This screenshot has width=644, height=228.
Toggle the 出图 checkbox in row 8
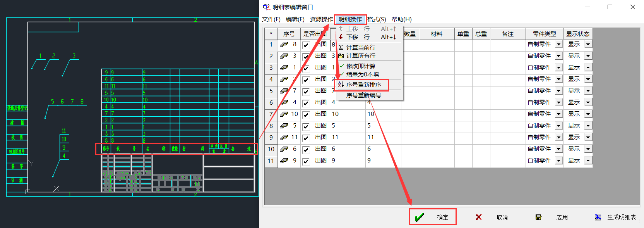pos(306,126)
